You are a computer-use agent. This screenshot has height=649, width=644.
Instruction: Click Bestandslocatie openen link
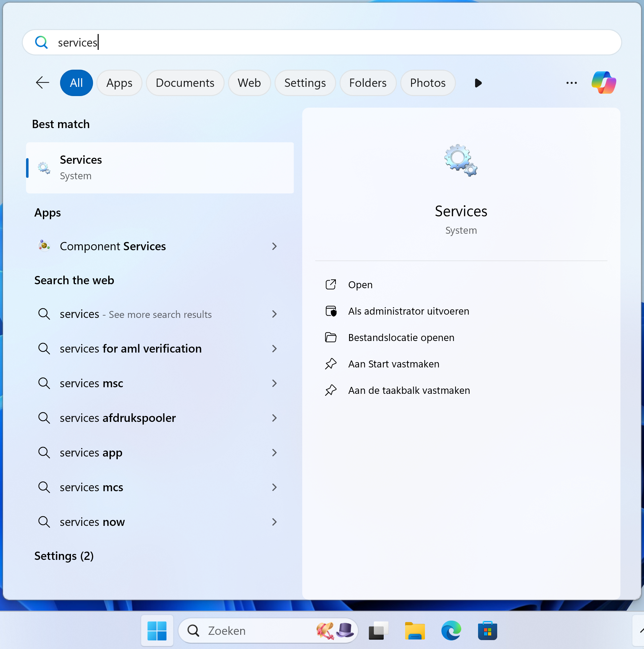pos(401,337)
